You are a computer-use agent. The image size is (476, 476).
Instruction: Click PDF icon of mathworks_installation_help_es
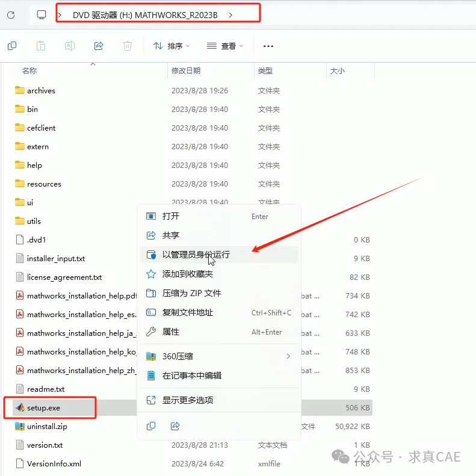[x=20, y=314]
